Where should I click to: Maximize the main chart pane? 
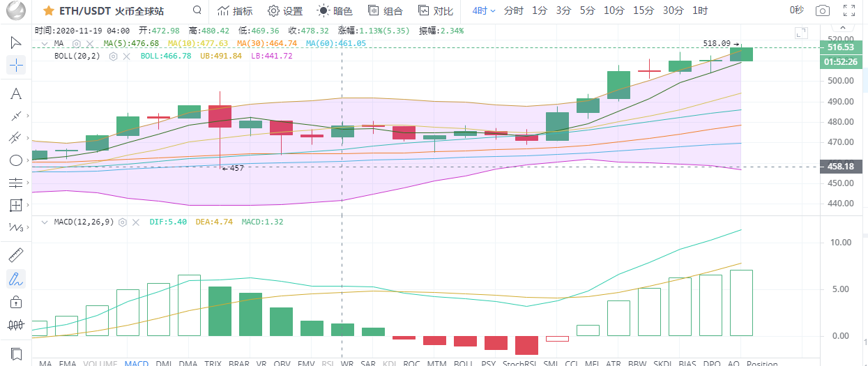(x=801, y=33)
